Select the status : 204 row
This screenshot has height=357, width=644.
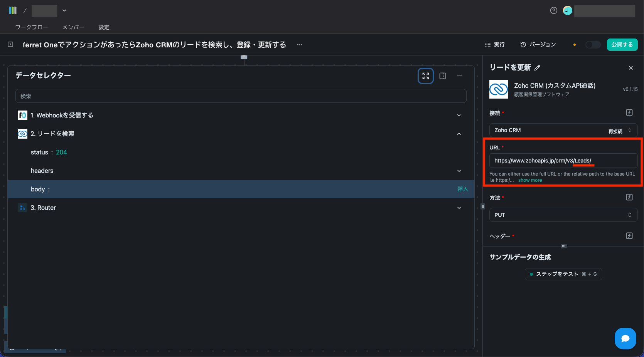pyautogui.click(x=241, y=152)
